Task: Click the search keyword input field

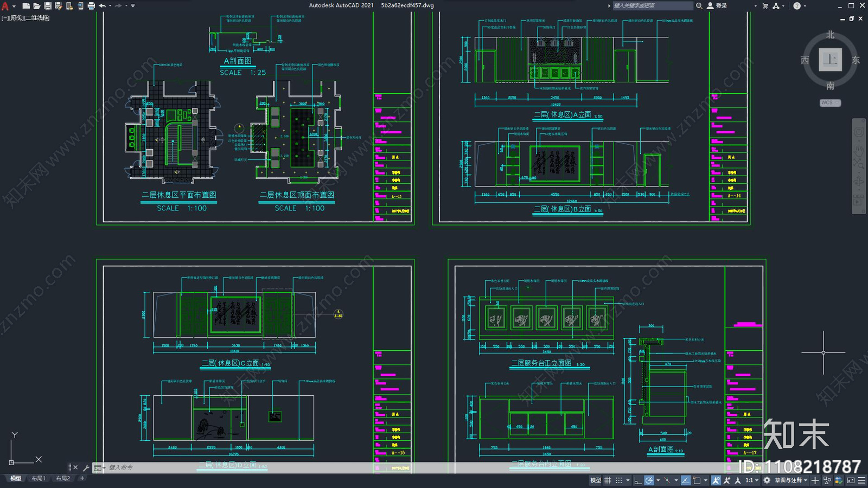Action: pos(653,5)
